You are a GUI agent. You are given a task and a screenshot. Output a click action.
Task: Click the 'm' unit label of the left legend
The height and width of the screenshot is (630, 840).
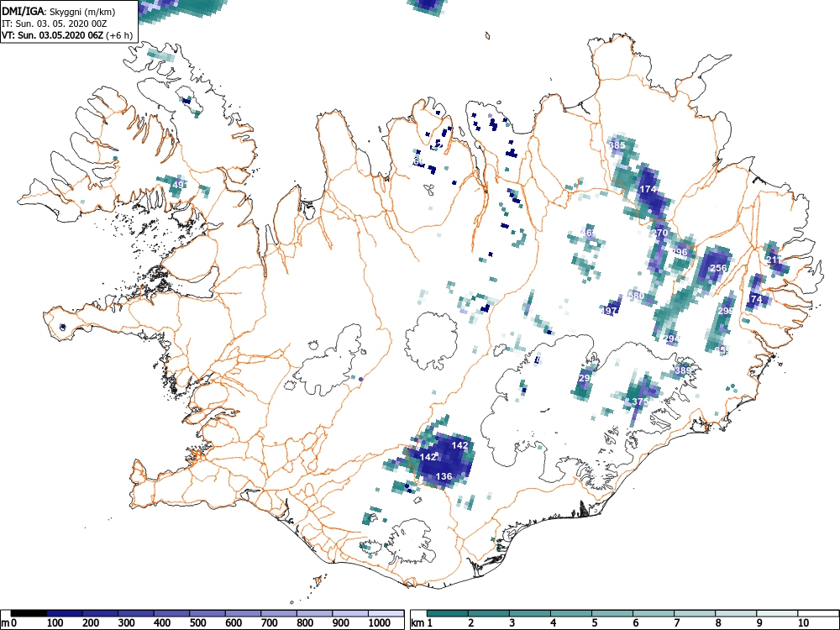pyautogui.click(x=5, y=623)
